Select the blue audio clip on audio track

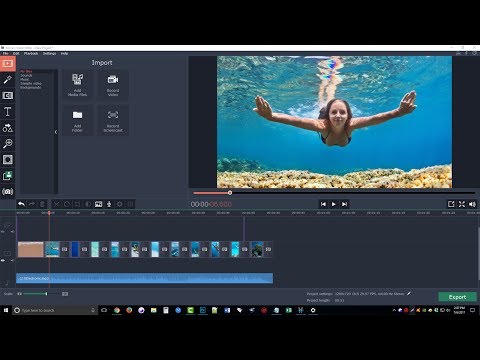coord(144,278)
